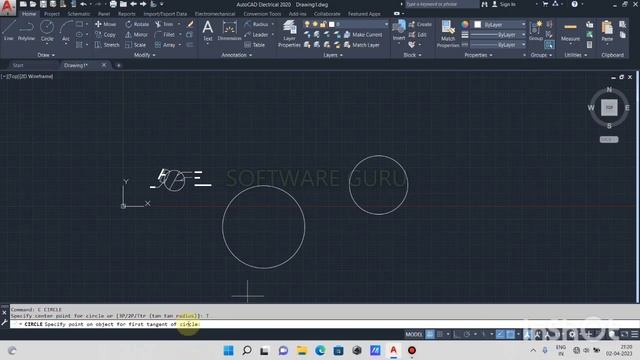Click Match Properties tool
640x360 pixels.
pos(448,34)
